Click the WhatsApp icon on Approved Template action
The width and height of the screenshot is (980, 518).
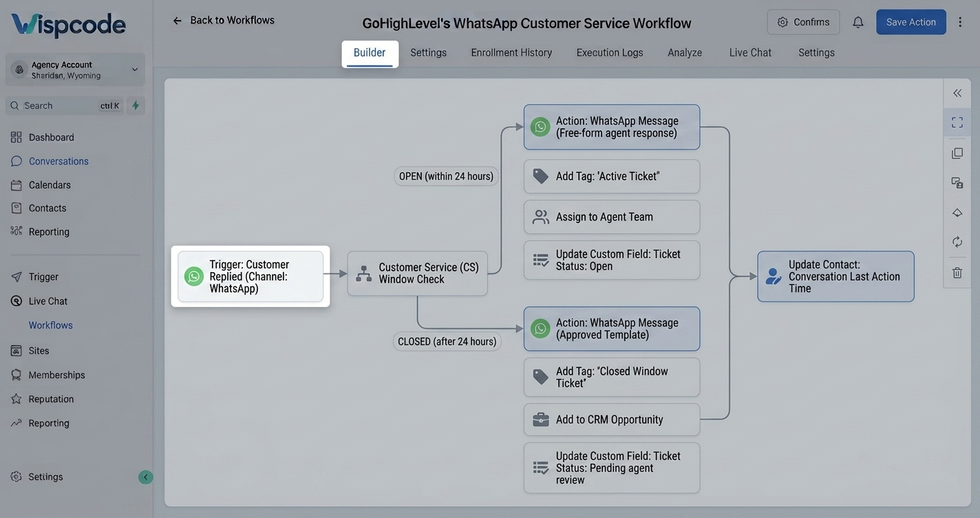click(540, 329)
